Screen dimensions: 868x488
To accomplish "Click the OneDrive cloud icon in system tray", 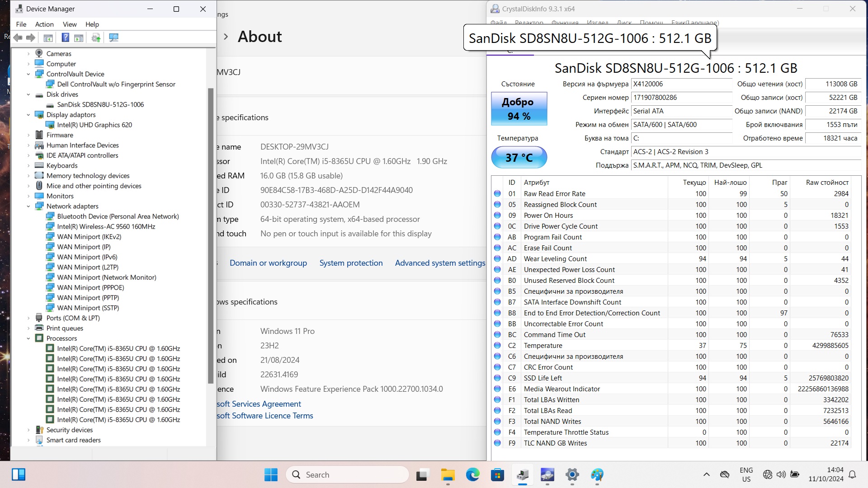I will [x=725, y=474].
